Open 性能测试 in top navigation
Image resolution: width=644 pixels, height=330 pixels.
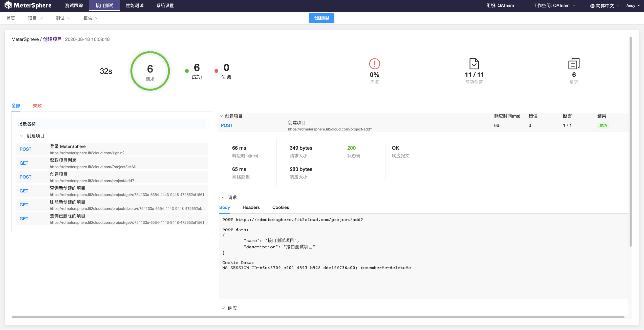(x=135, y=6)
